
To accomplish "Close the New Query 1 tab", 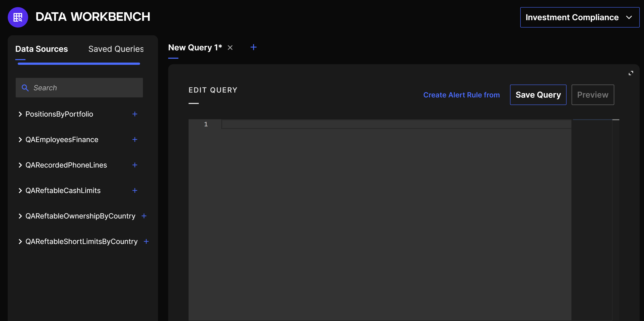I will click(230, 47).
